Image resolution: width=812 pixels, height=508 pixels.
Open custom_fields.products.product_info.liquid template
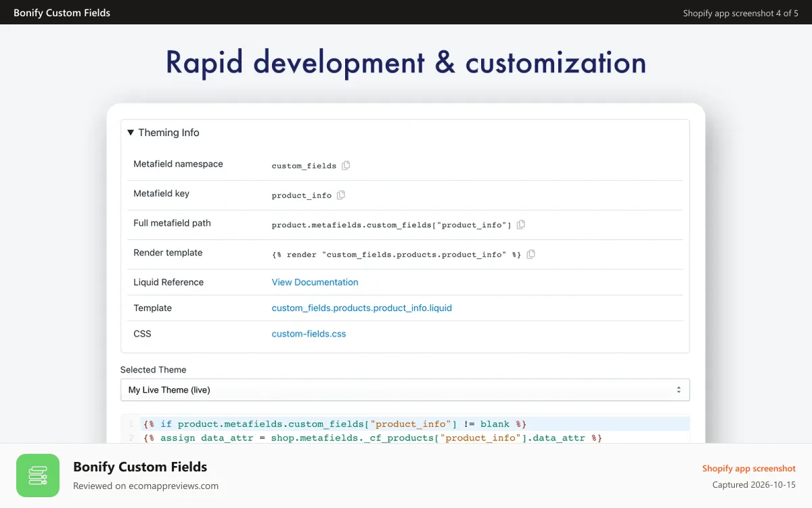[x=361, y=308]
